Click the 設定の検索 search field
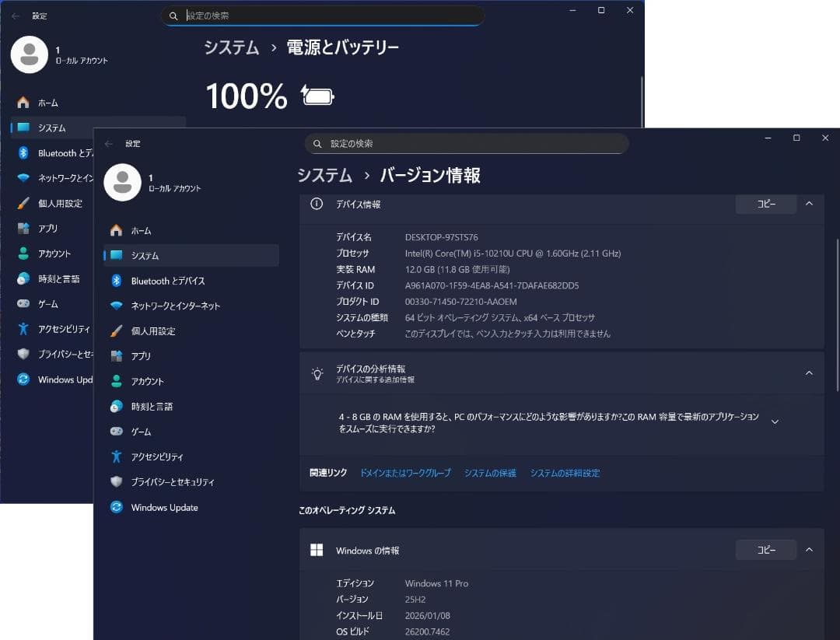 coord(467,143)
